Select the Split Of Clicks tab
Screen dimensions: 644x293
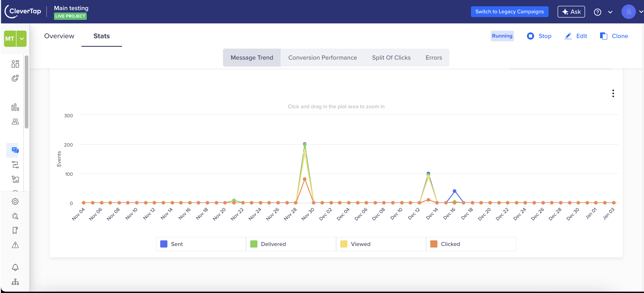click(391, 58)
